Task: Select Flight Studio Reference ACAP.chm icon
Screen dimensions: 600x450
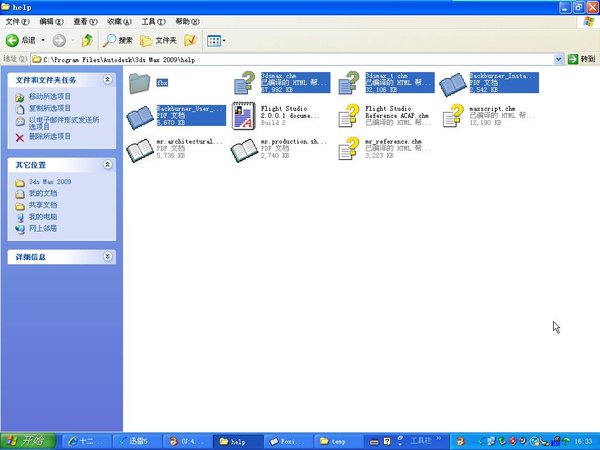Action: [349, 116]
